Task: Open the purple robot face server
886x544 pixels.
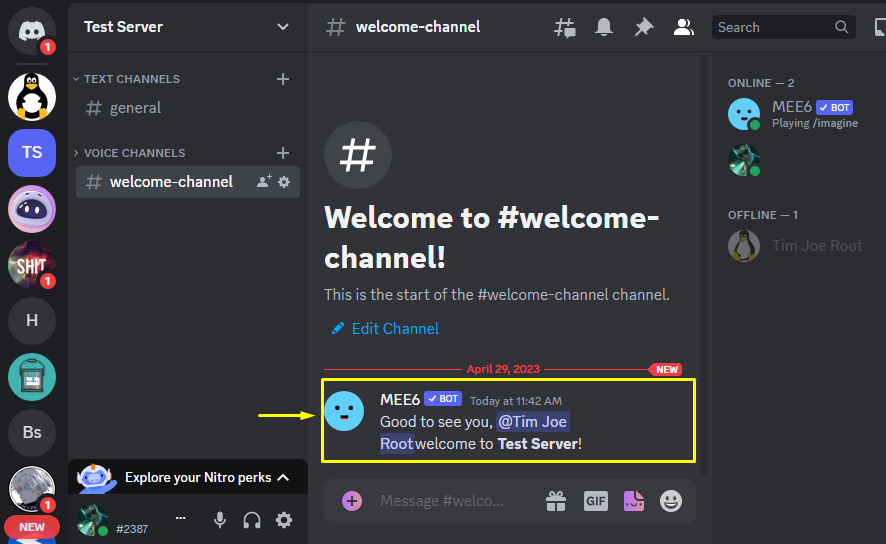Action: pos(32,209)
